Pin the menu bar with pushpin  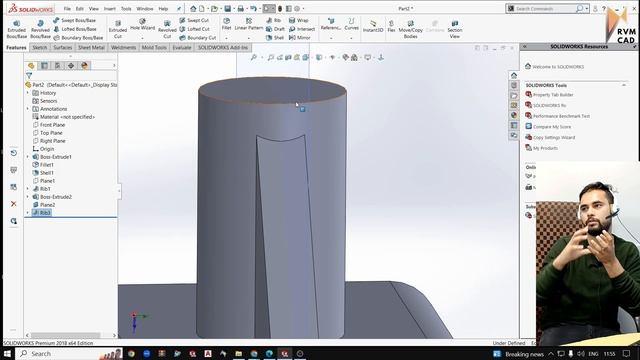point(179,9)
